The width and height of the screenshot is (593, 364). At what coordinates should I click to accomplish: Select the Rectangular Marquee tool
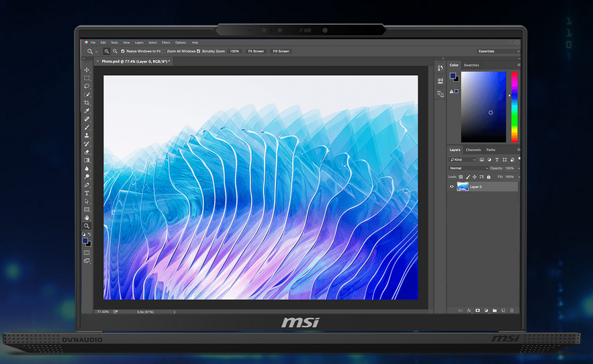tap(87, 78)
